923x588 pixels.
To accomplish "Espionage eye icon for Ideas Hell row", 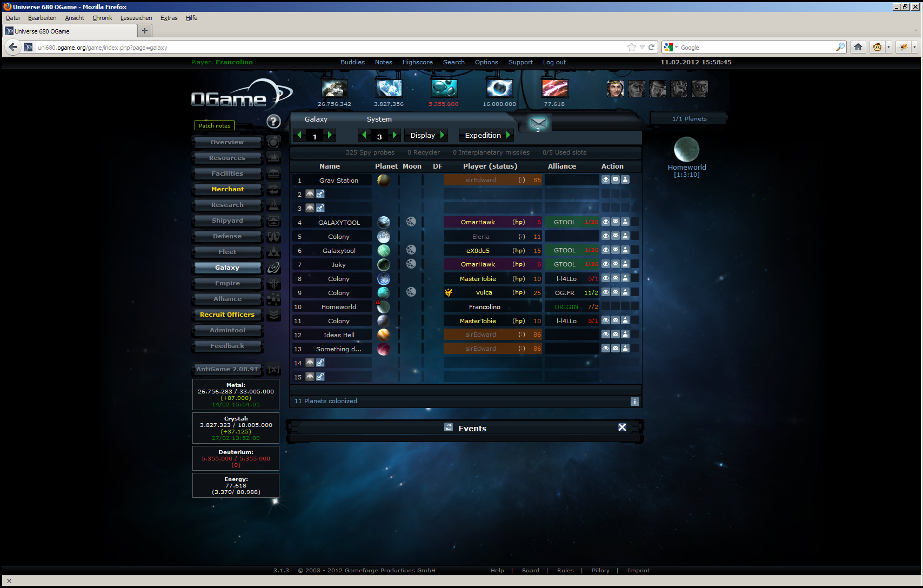I will click(x=606, y=334).
